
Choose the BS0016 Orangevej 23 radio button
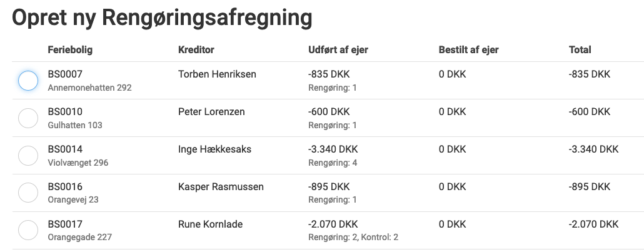click(x=28, y=193)
